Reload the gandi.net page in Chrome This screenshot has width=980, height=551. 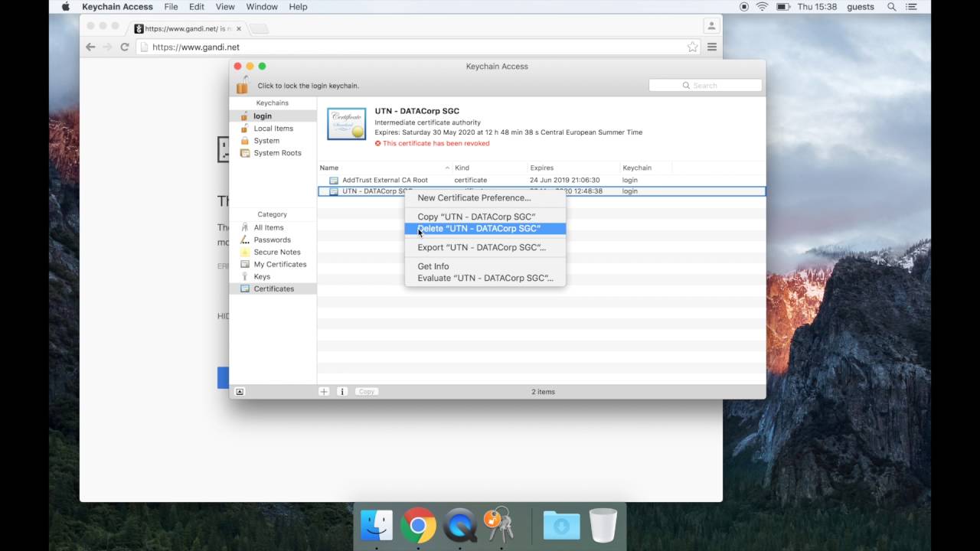click(124, 47)
